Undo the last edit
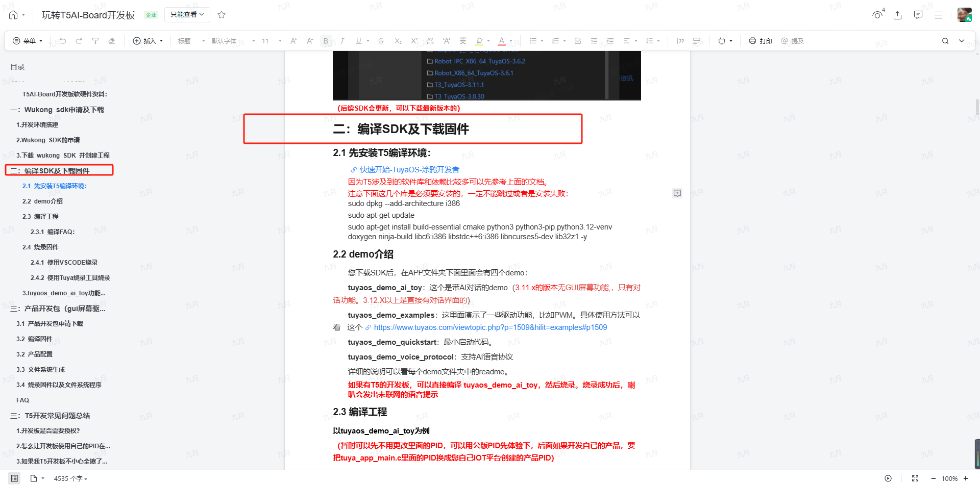 tap(63, 41)
